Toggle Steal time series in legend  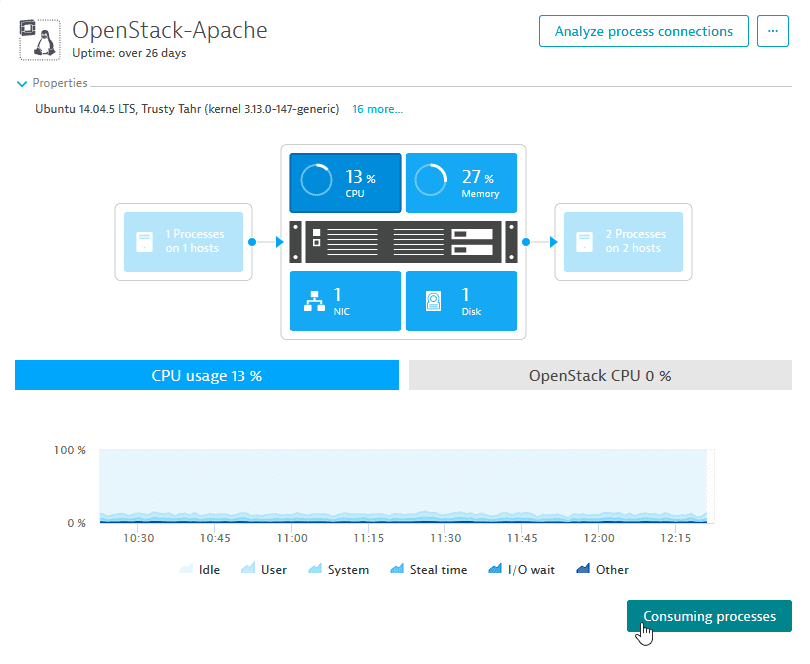[x=429, y=569]
